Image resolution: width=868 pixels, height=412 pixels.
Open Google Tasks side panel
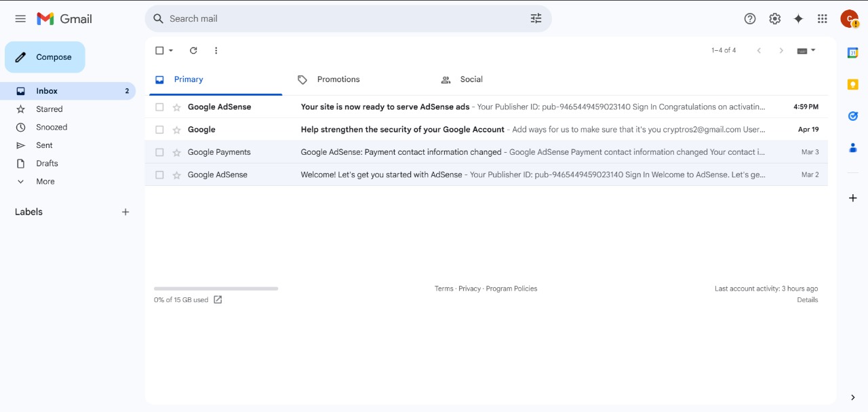853,116
